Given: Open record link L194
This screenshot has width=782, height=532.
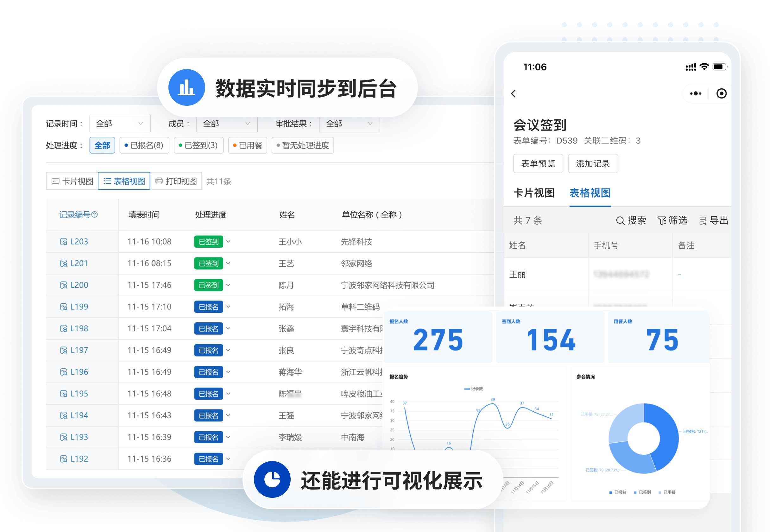Looking at the screenshot, I should [79, 415].
